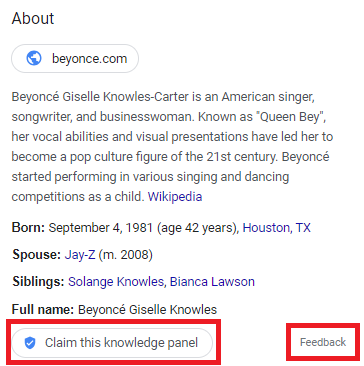Open the Jay-Z spouse link
The height and width of the screenshot is (366, 364).
tap(80, 255)
